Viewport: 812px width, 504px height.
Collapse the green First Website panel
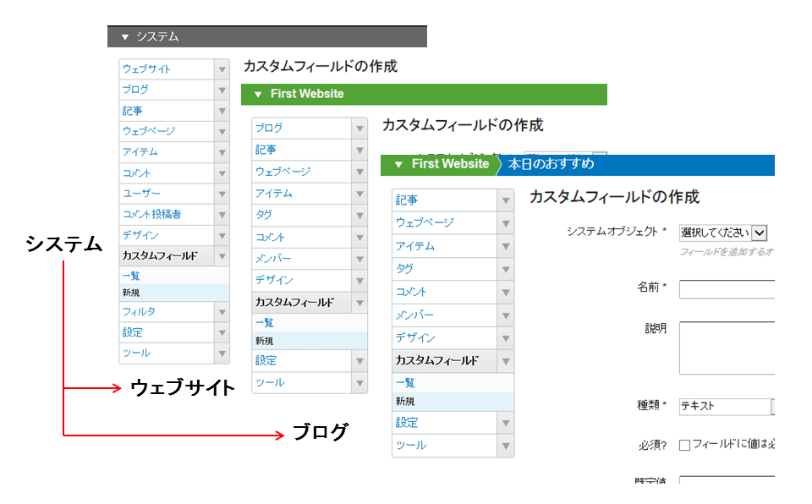coord(258,95)
